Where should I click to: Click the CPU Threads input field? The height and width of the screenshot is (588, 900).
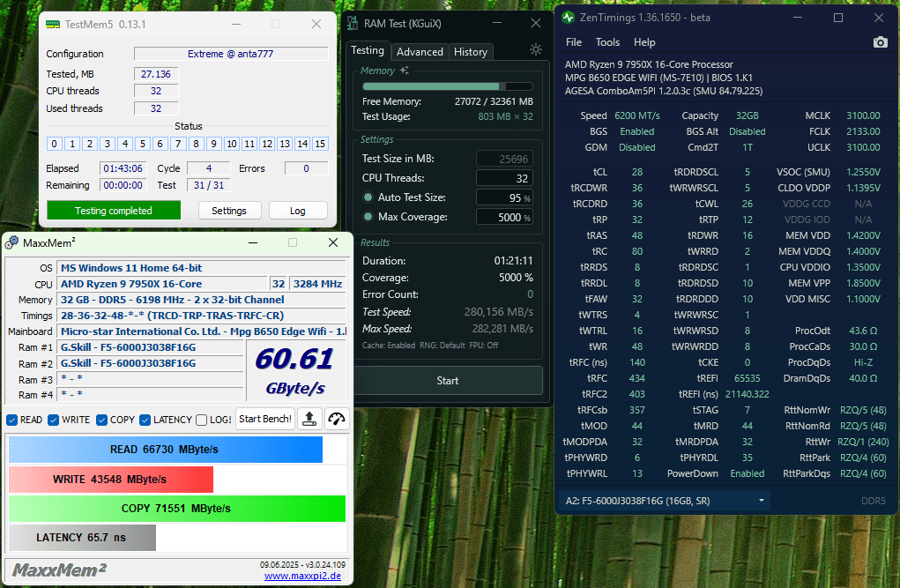coord(504,178)
